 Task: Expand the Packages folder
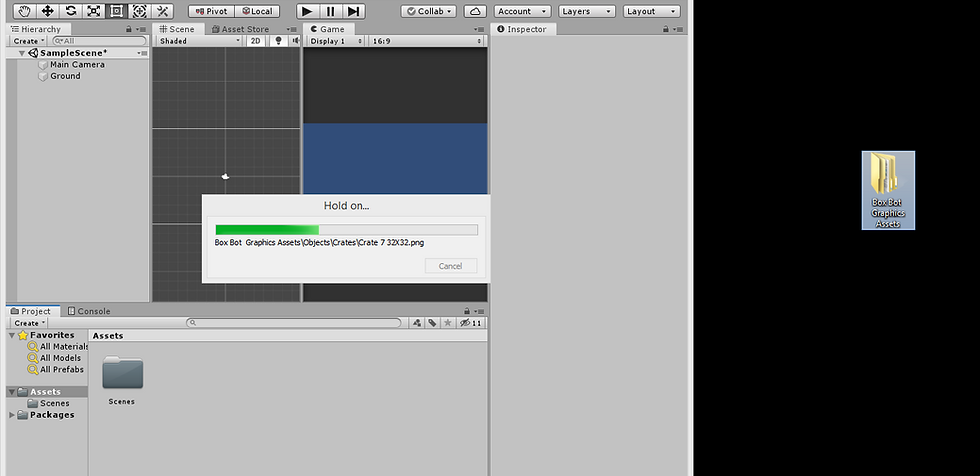click(x=12, y=415)
